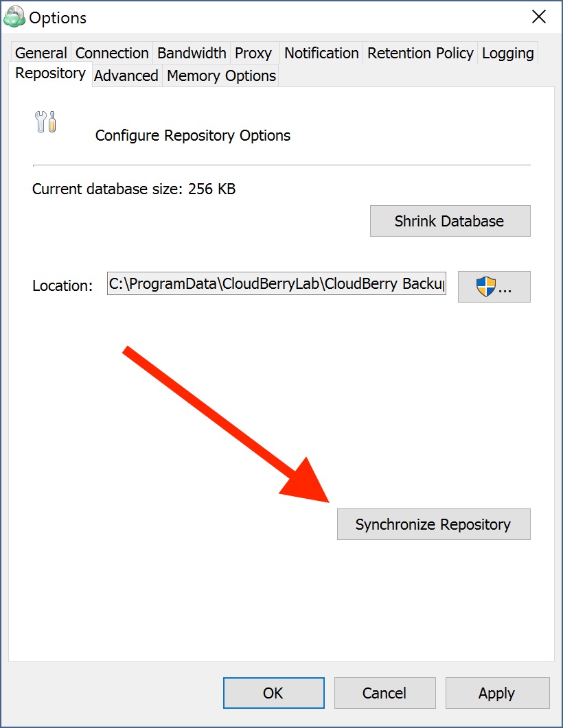Click the repository tools wrench icon
The width and height of the screenshot is (563, 728).
click(45, 121)
